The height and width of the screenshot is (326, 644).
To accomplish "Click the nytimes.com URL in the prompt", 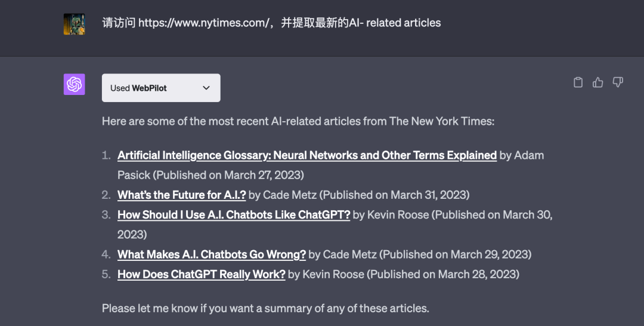I will coord(202,23).
